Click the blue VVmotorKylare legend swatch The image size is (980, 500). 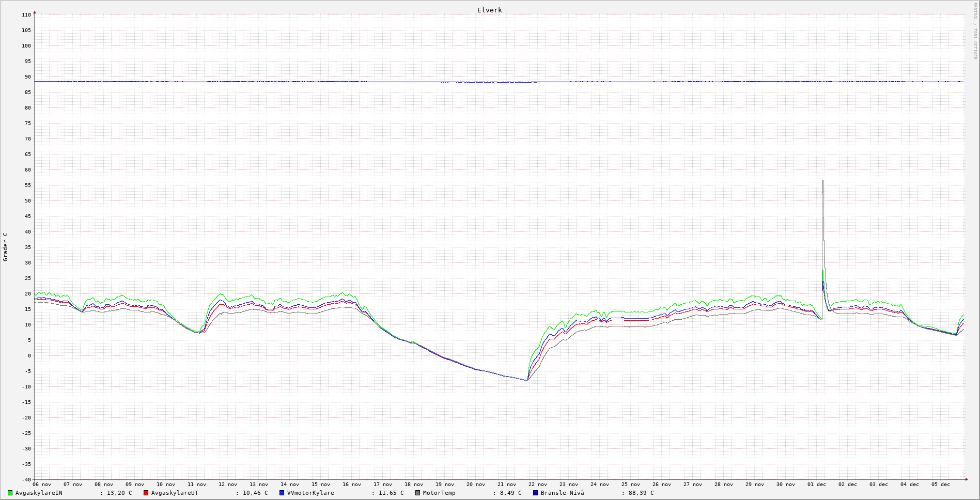click(x=282, y=493)
